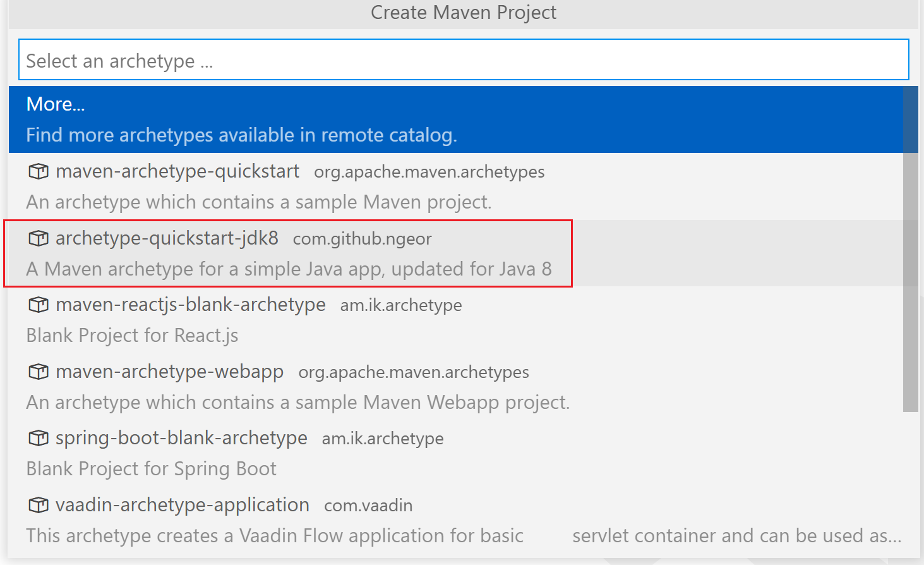
Task: Click 'Find more archetypes available in remote catalog.'
Action: tap(242, 135)
